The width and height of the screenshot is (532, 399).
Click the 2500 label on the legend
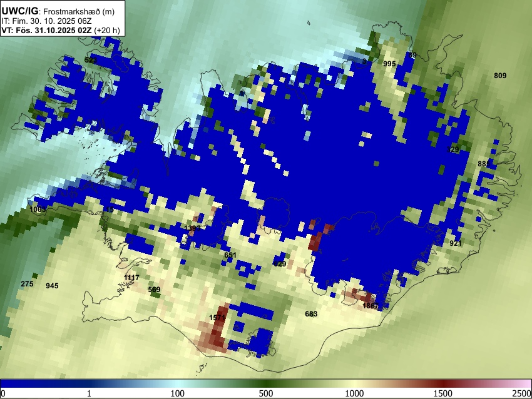click(x=523, y=393)
